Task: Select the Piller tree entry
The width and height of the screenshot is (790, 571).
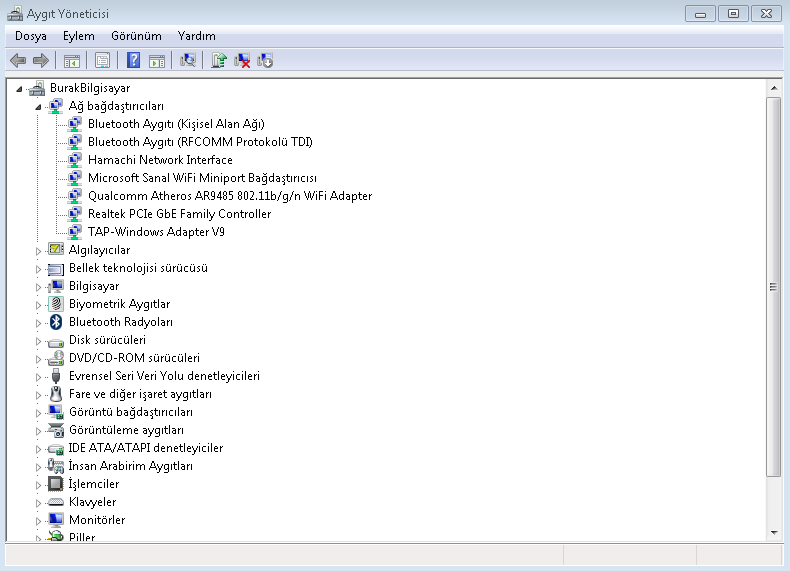Action: click(x=82, y=537)
